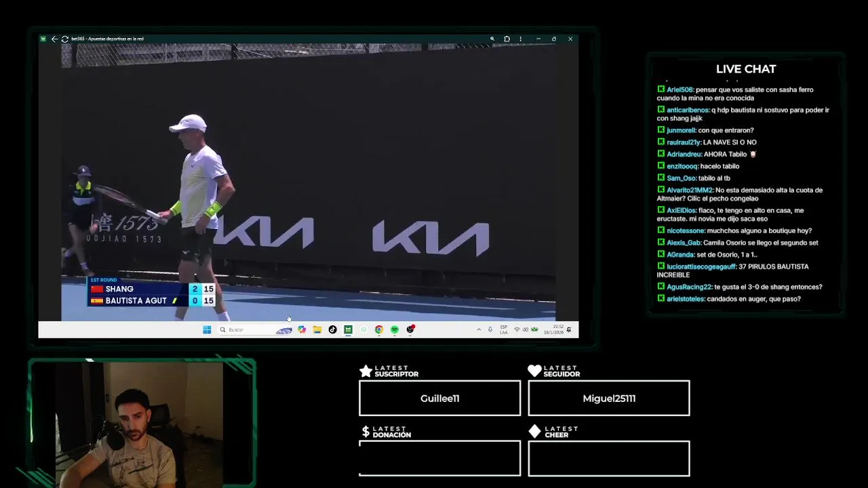Screen dimensions: 868x488
Task: Open the Windows Start menu
Action: [207, 329]
